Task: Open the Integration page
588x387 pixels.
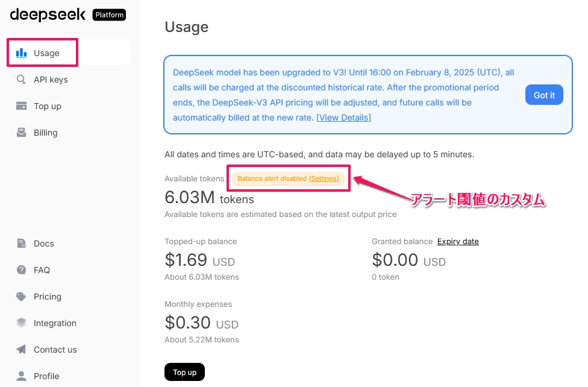Action: click(x=69, y=323)
